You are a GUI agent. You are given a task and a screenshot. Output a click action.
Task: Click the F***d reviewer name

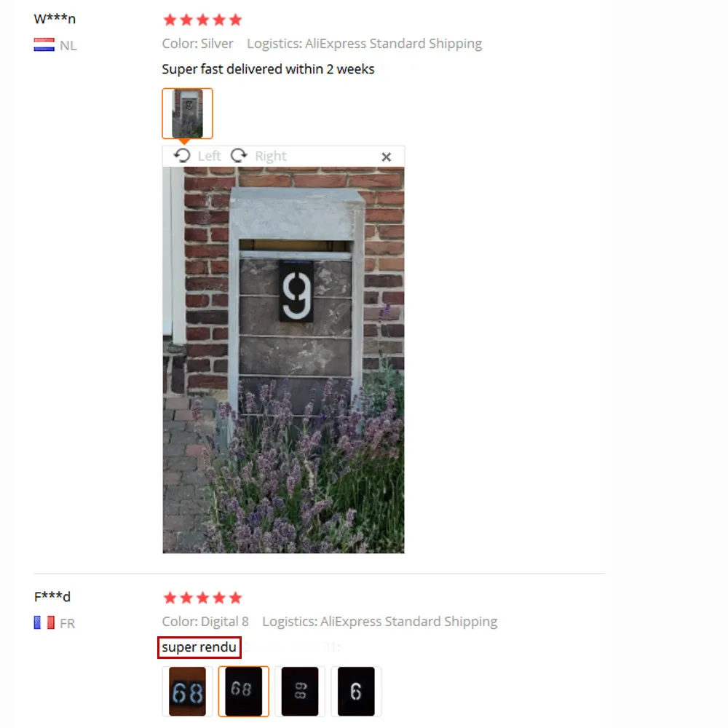pos(52,597)
